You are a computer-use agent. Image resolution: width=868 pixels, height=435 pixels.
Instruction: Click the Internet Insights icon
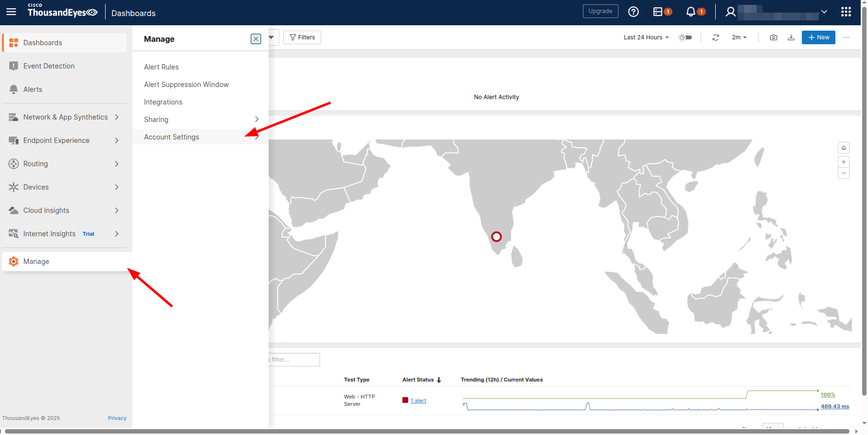pos(14,234)
